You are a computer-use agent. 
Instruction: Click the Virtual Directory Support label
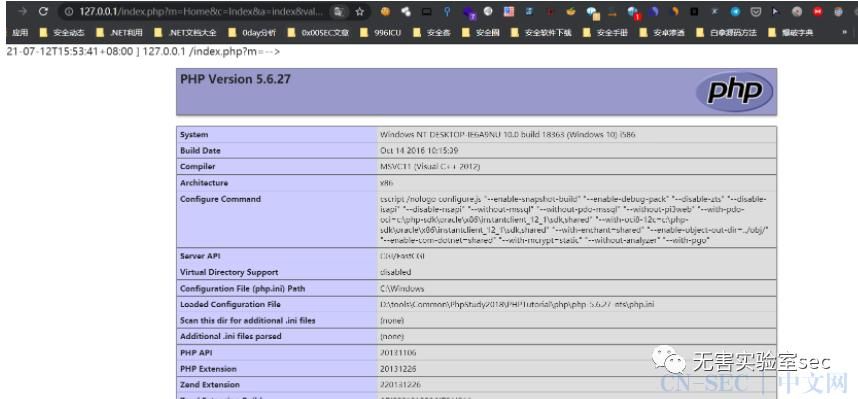(x=229, y=272)
